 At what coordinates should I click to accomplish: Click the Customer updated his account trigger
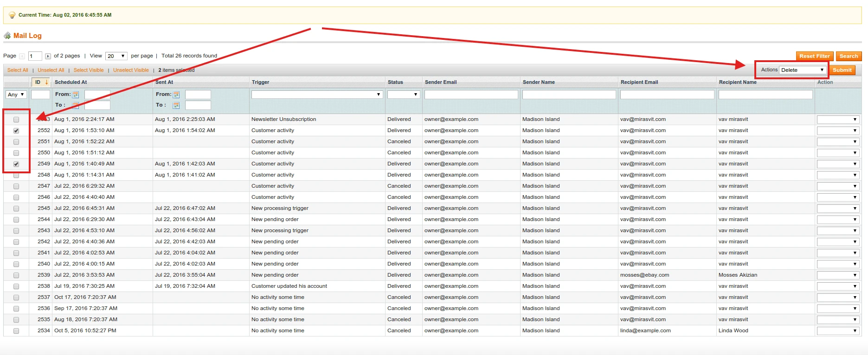pos(289,286)
